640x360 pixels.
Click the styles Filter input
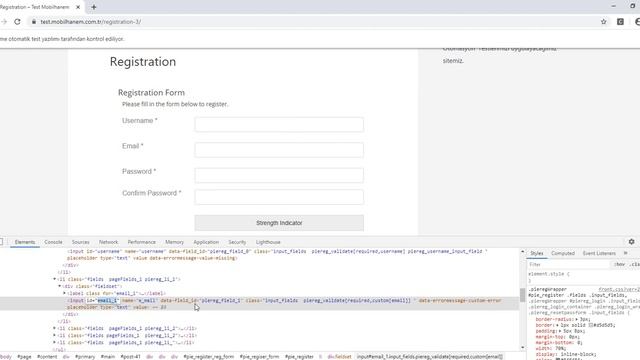point(568,264)
